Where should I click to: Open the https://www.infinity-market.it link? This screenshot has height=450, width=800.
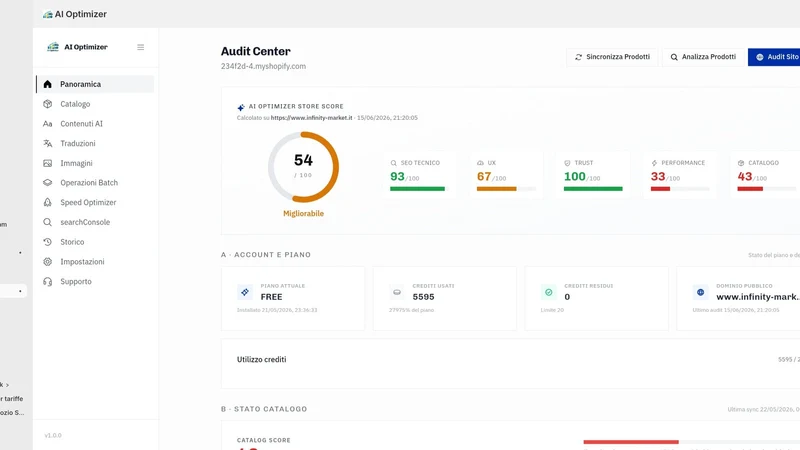pyautogui.click(x=311, y=118)
